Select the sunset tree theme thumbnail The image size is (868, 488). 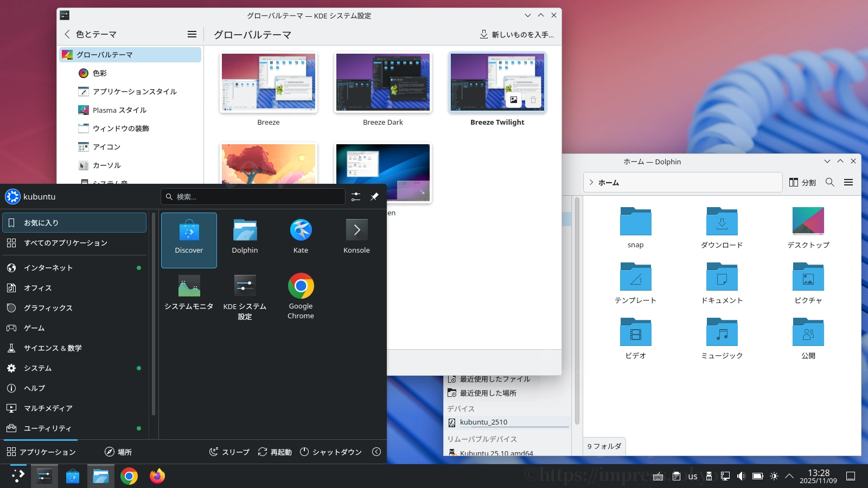269,164
